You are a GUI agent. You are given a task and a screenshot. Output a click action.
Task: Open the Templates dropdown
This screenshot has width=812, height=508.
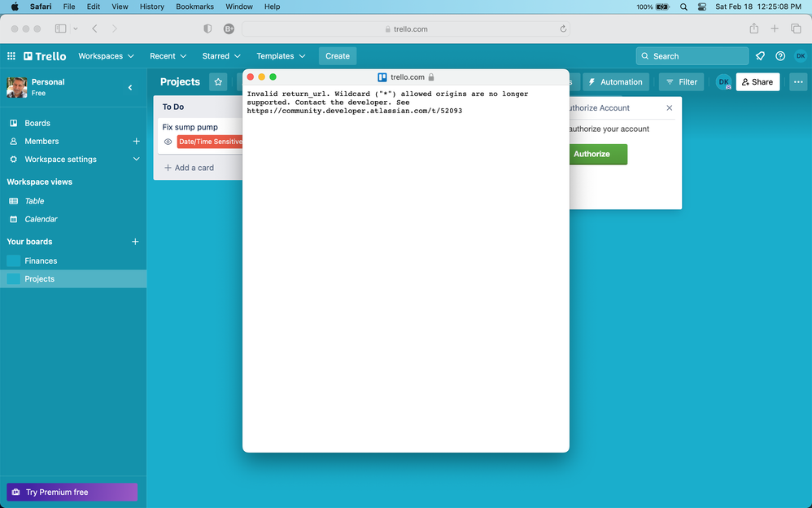281,56
